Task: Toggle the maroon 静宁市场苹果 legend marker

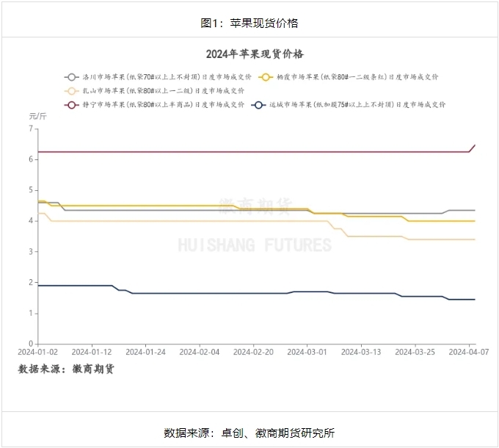Action: [x=72, y=105]
